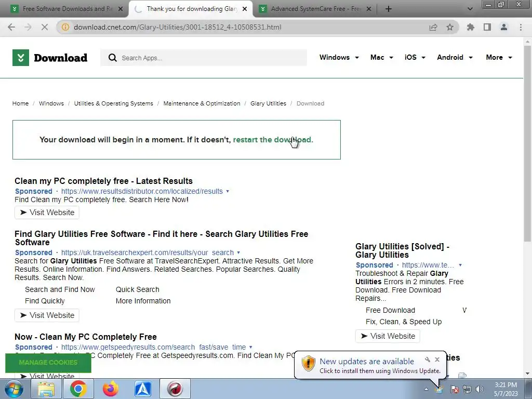Open Windows Explorer from the taskbar

point(46,389)
